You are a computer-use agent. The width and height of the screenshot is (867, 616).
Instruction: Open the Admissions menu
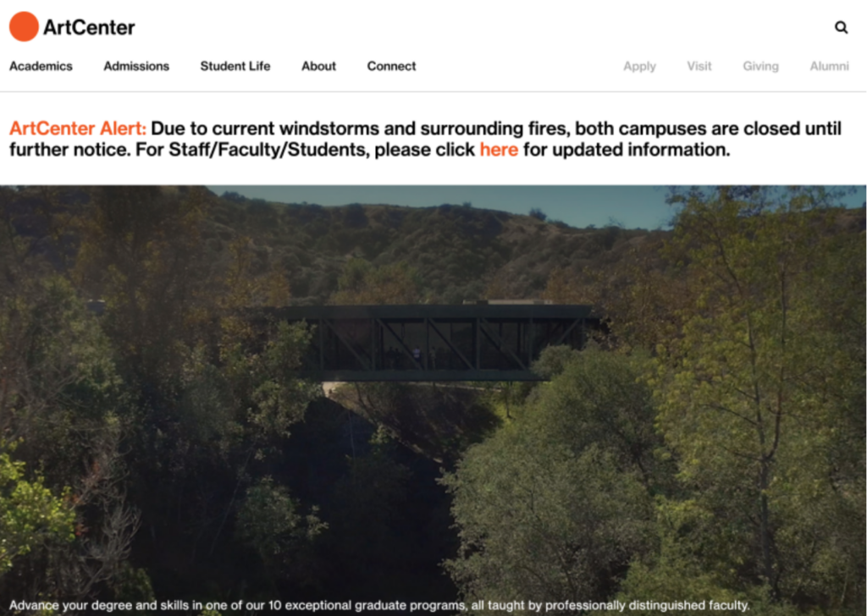[136, 66]
